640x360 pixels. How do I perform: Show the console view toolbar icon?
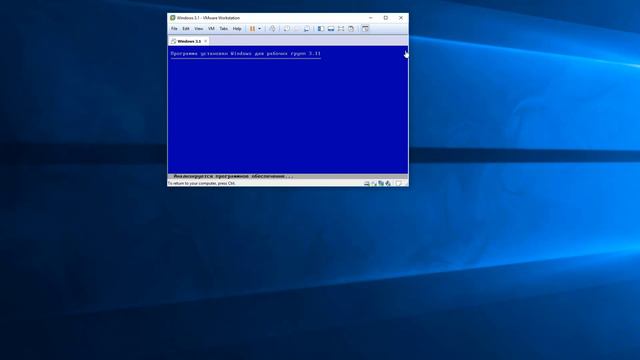pyautogui.click(x=365, y=29)
